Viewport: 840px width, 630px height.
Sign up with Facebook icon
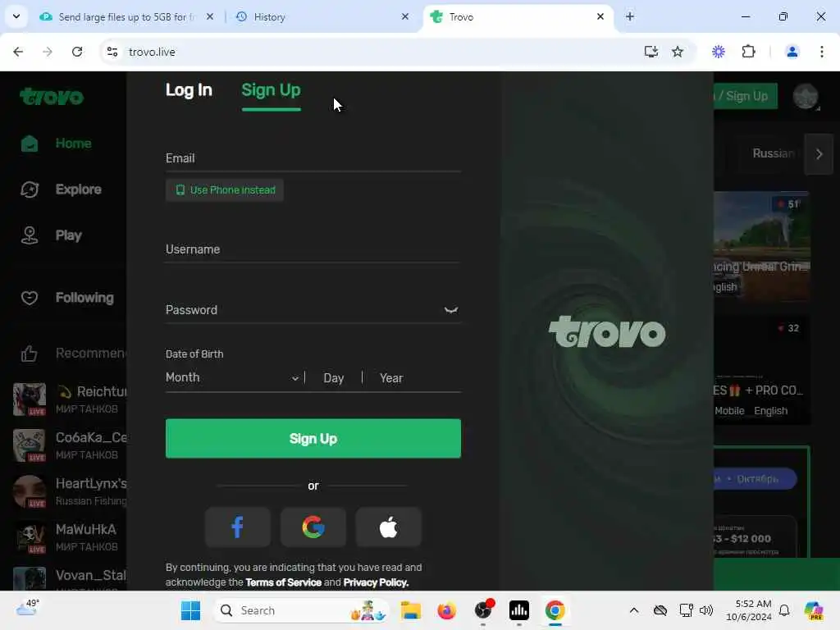[237, 527]
